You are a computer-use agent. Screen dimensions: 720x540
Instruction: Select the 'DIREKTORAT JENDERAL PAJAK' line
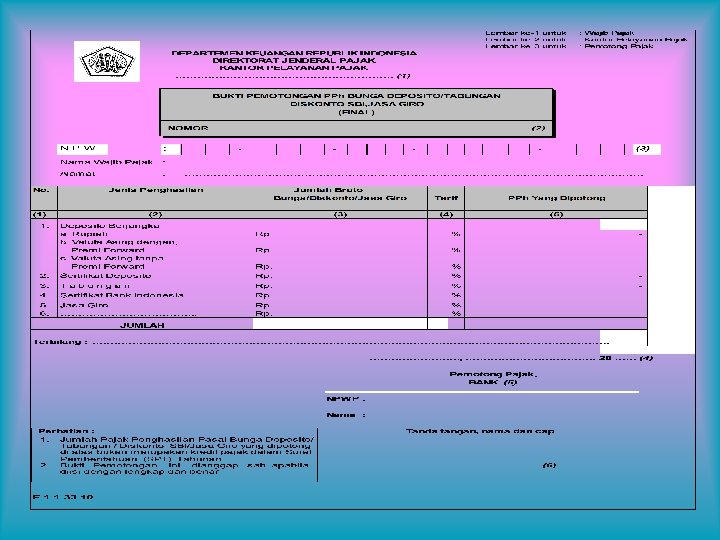294,60
